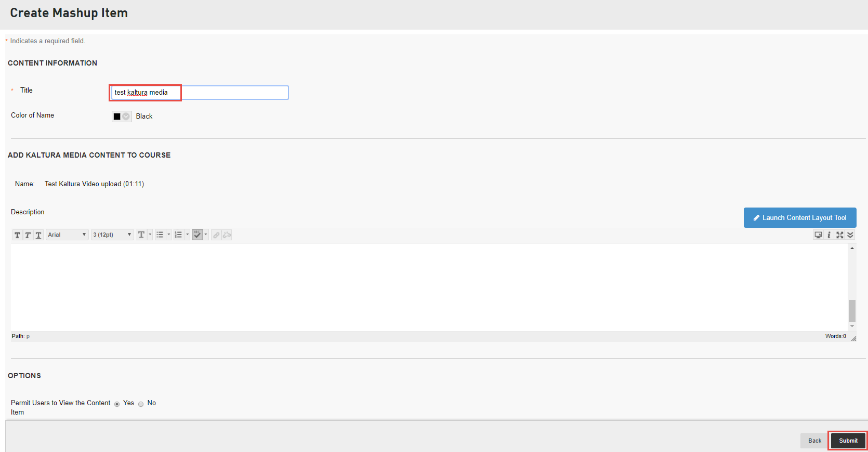
Task: Open editor help info icon
Action: [829, 235]
